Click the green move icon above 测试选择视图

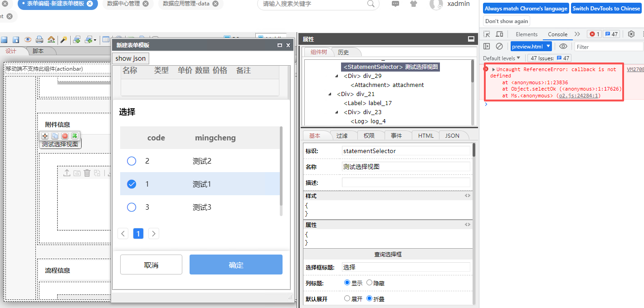[x=75, y=136]
